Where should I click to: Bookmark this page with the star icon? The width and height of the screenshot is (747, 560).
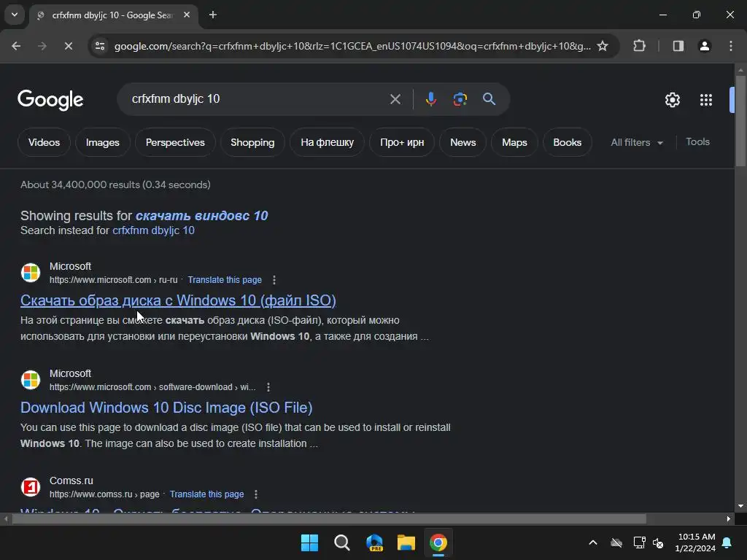click(x=603, y=46)
